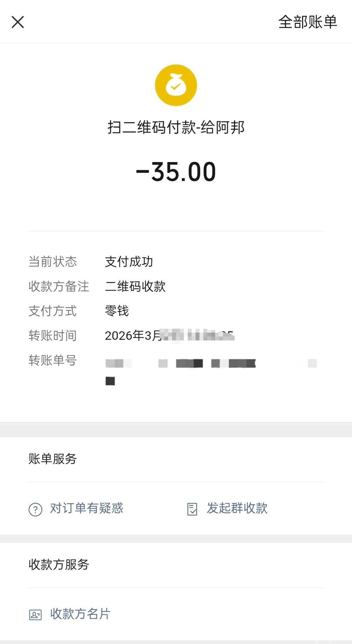Click the group collection receipt icon
This screenshot has height=644, width=352.
pos(192,509)
